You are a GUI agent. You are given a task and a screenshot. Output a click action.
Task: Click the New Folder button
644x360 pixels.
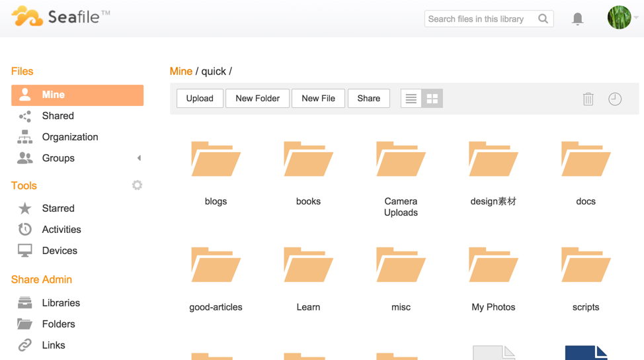point(257,98)
